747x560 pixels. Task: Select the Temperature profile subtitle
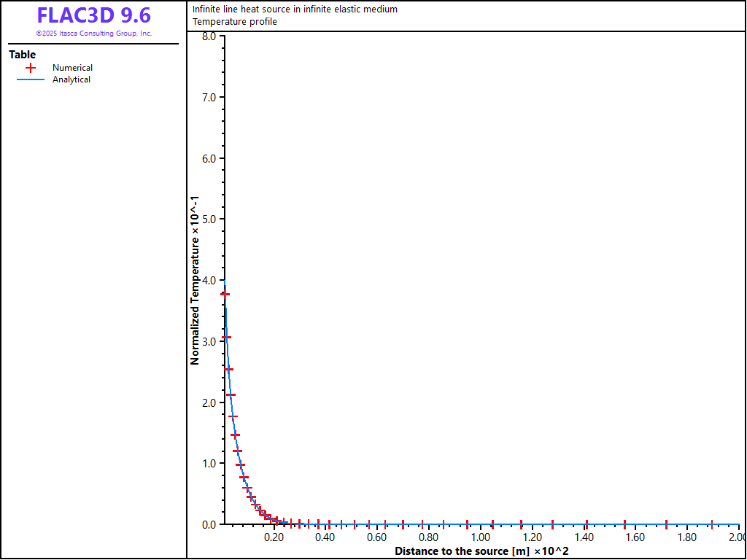(x=235, y=22)
